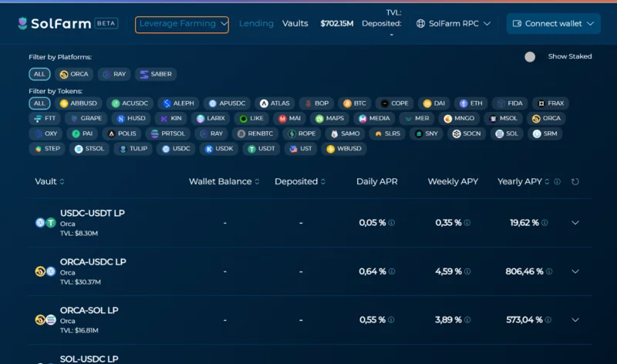Click the LIKE token icon

pyautogui.click(x=243, y=119)
